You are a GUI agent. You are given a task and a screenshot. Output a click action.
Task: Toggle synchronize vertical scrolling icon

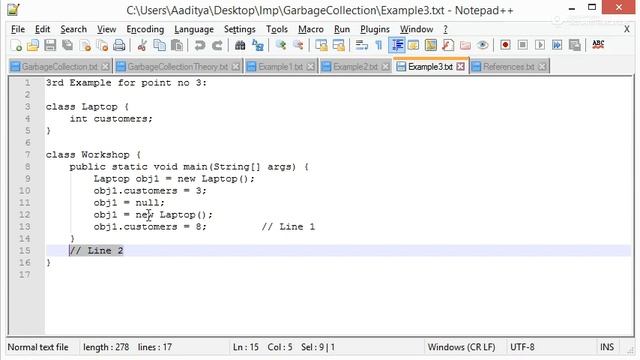click(321, 45)
